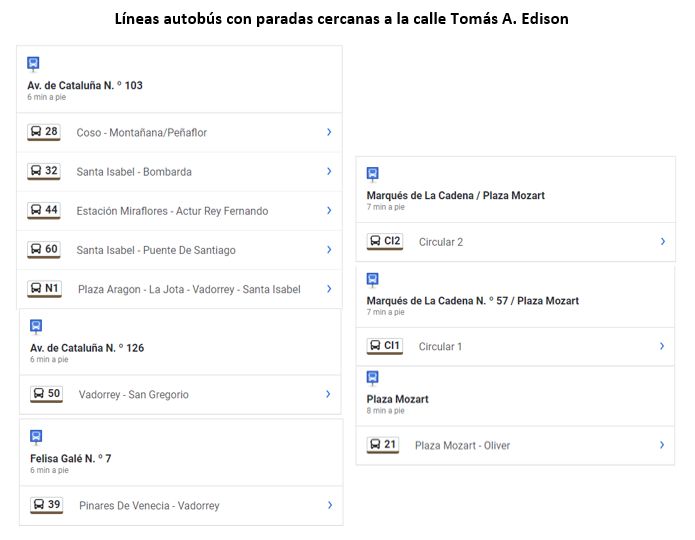Viewport: 695px width, 540px height.
Task: Click the stop icon above Marqués de La Cadena N.º 57
Action: [x=372, y=280]
